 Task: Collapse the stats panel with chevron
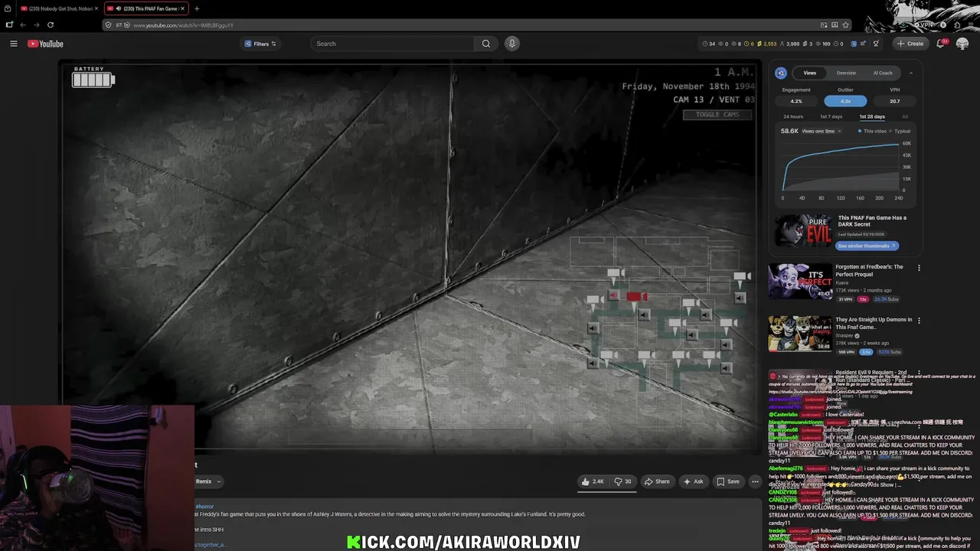coord(910,73)
